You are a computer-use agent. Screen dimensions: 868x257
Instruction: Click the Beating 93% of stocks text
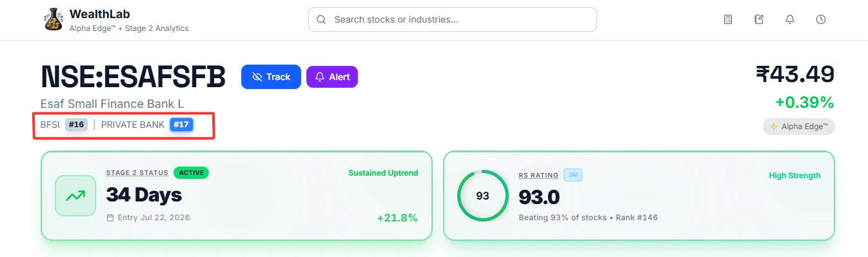click(x=562, y=218)
